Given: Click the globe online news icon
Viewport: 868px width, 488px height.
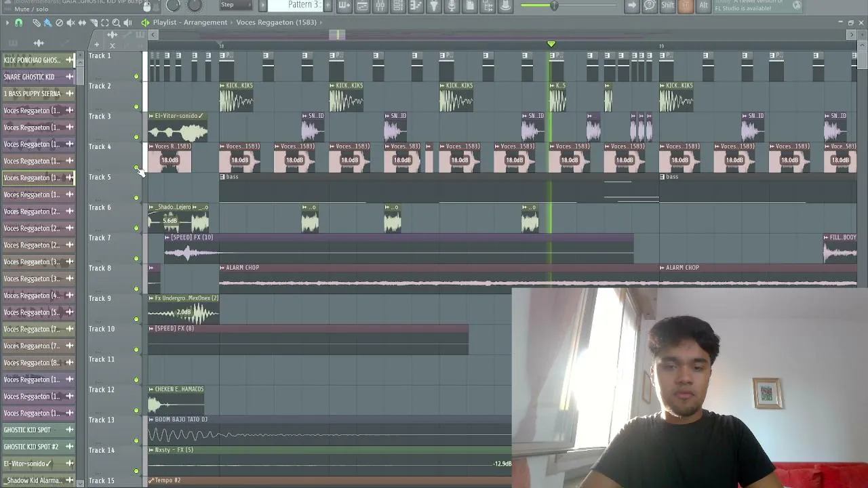Looking at the screenshot, I should coord(797,5).
